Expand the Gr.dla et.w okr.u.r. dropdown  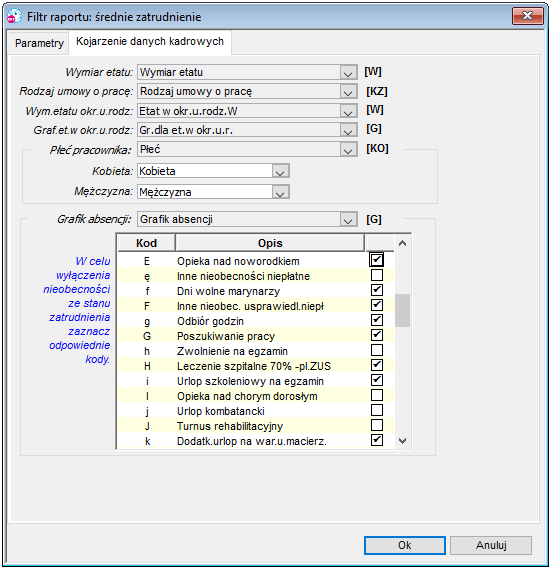[x=348, y=130]
